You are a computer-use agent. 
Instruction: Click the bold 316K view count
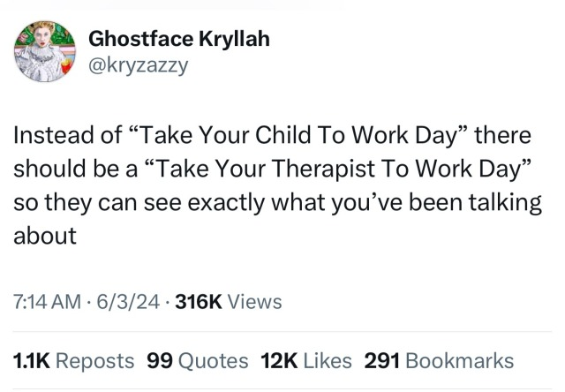pos(199,302)
